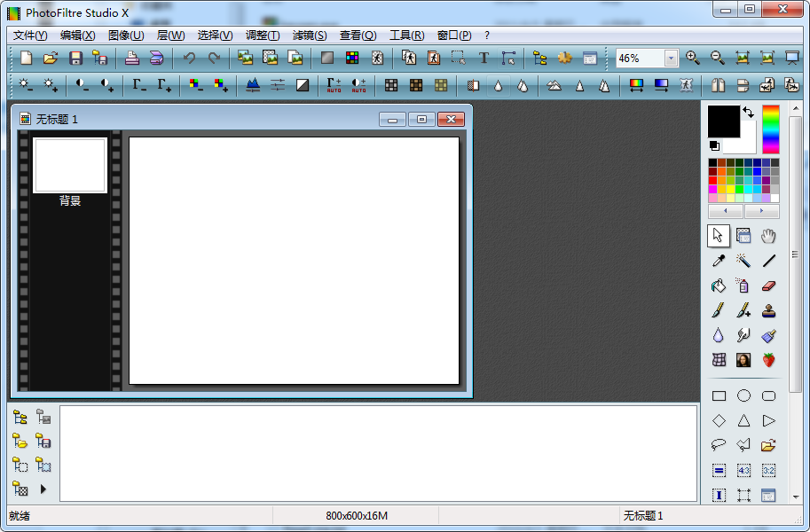Image resolution: width=810 pixels, height=532 pixels.
Task: Reset colors to default black and white
Action: pos(714,145)
